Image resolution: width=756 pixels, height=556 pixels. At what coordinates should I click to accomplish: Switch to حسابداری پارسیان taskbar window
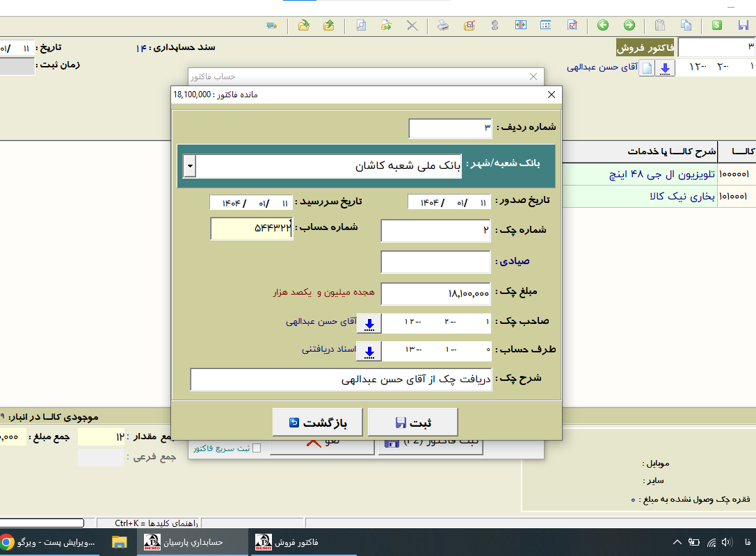183,542
